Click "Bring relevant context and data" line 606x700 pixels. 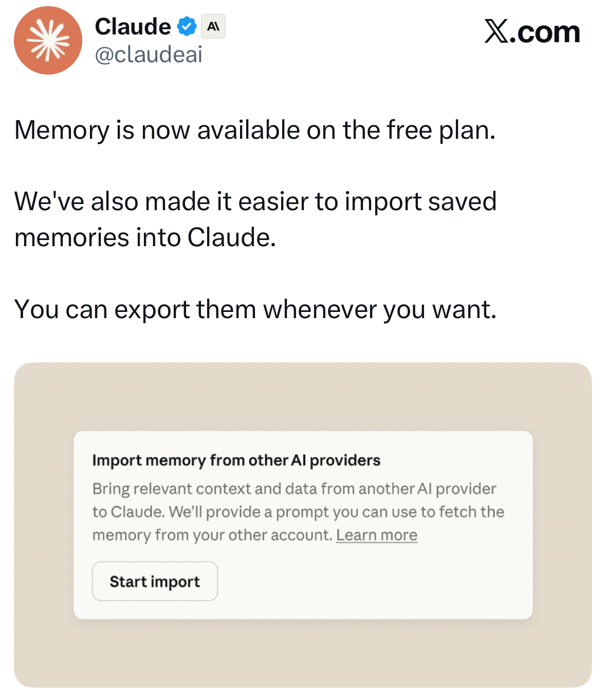294,488
